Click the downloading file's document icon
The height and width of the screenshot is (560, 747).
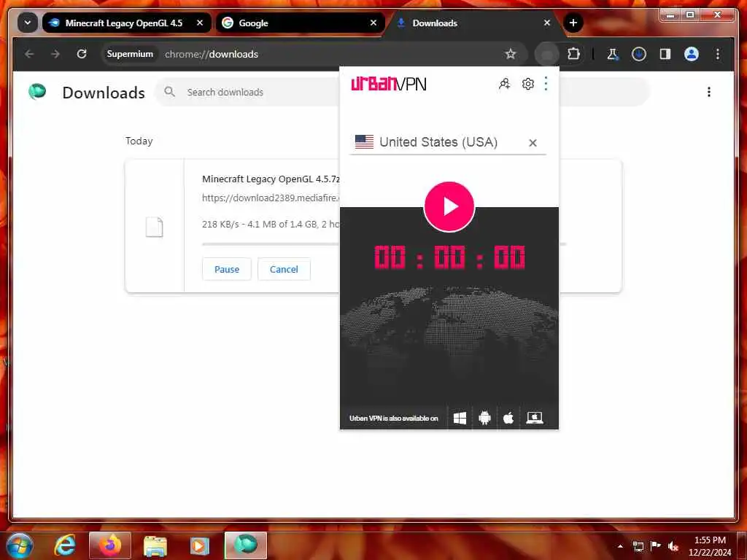tap(154, 227)
